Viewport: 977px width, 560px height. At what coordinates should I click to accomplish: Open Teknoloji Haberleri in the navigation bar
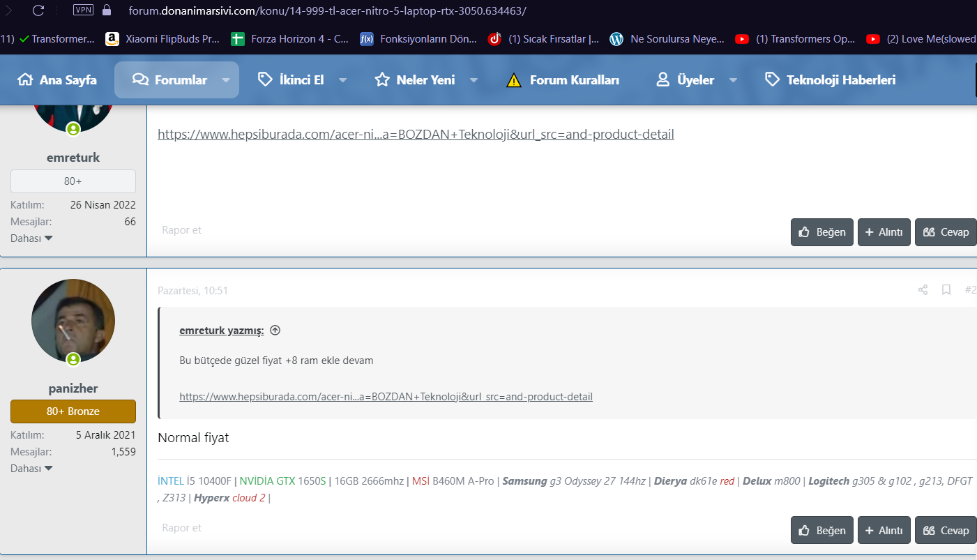pos(830,80)
